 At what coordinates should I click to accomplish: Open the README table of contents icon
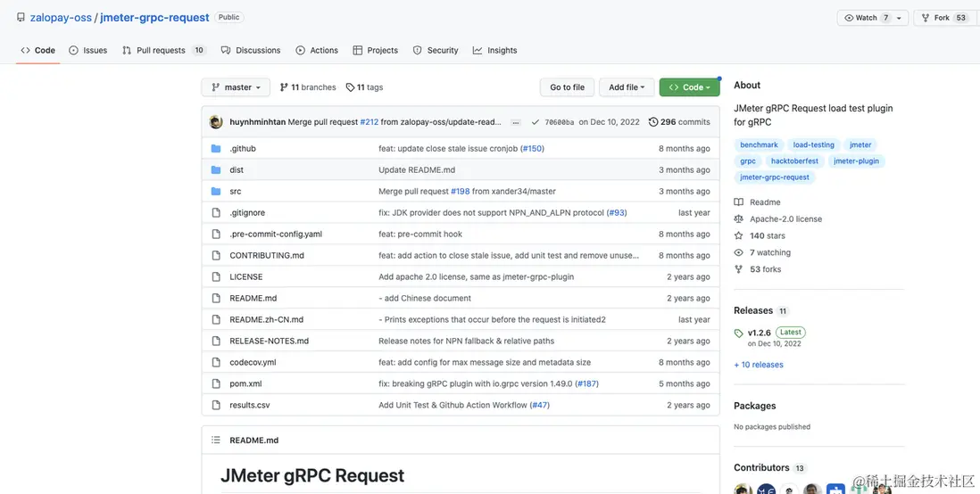[x=216, y=440]
